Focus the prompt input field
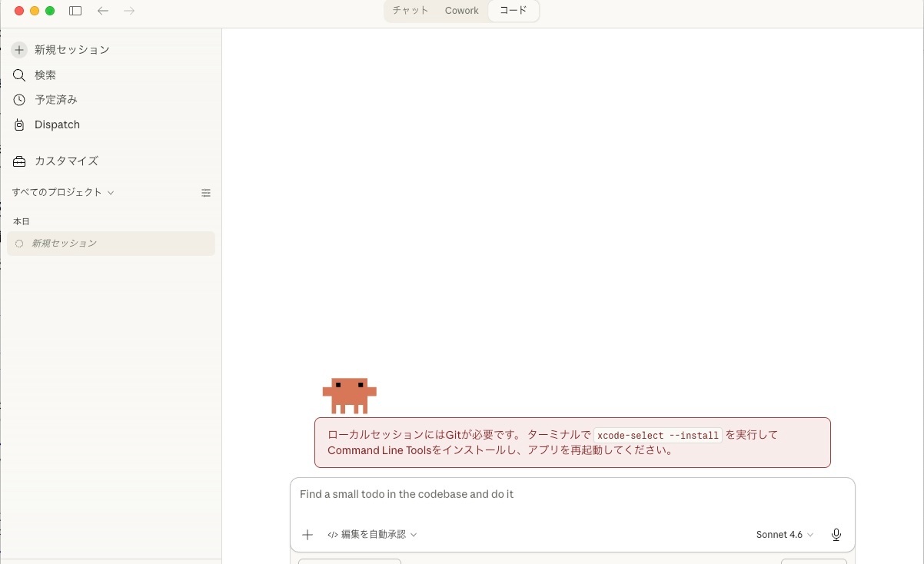 point(572,494)
